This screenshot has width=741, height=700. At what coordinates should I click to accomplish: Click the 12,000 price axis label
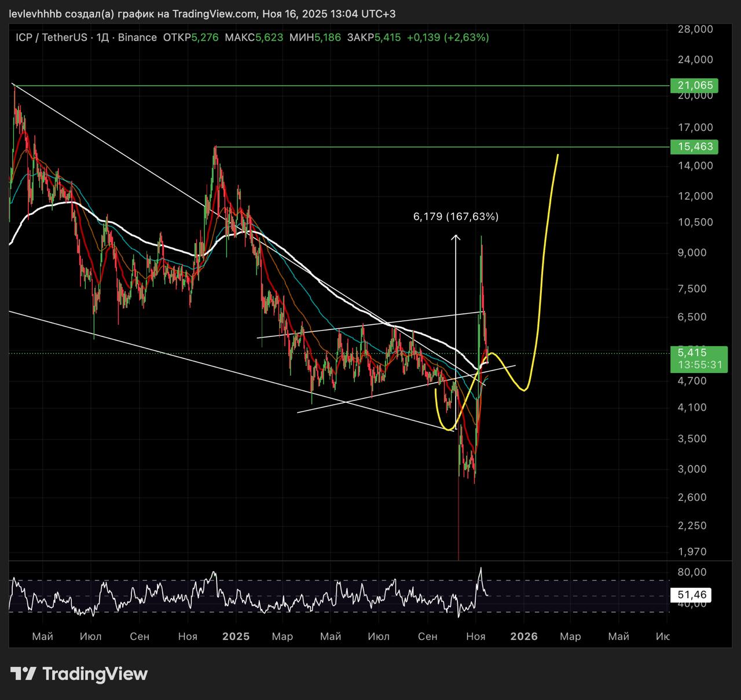click(695, 196)
